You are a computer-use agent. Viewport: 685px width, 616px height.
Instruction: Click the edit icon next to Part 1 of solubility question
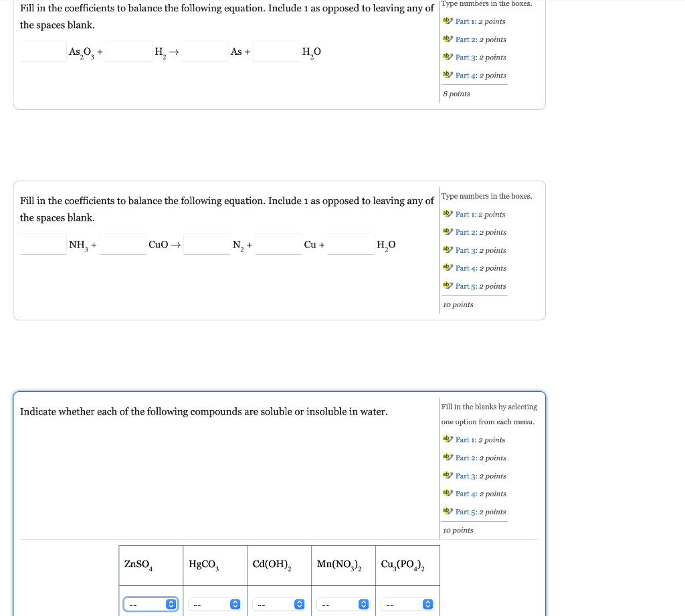447,439
